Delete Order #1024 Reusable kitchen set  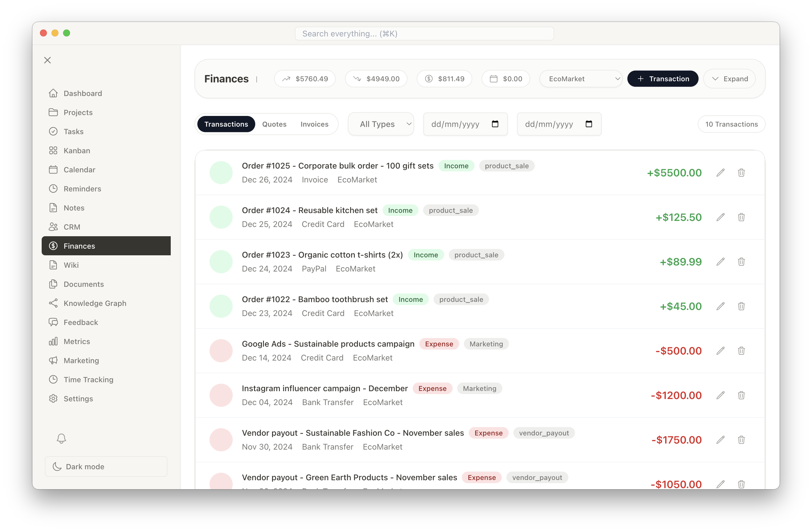(741, 217)
